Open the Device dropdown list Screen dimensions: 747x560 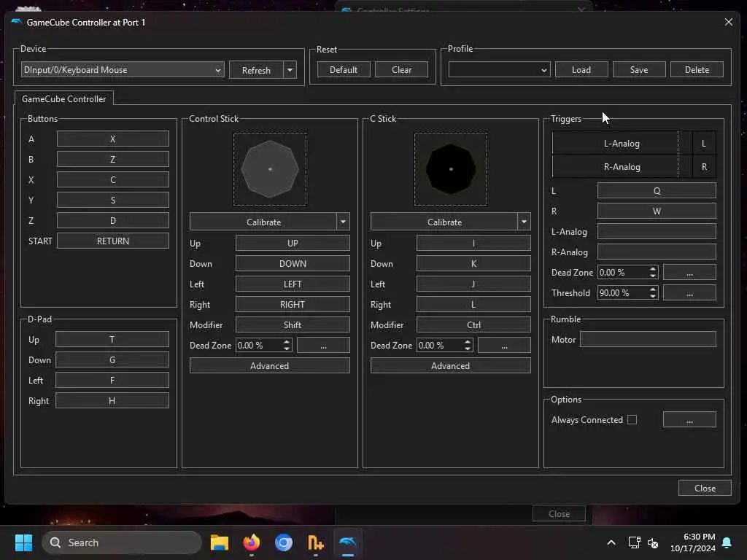[x=123, y=69]
